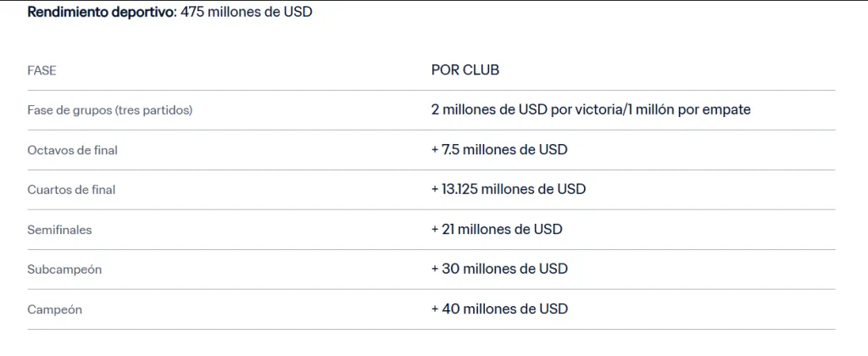Select the 'Campeón' row label
Image resolution: width=868 pixels, height=356 pixels.
pos(55,309)
